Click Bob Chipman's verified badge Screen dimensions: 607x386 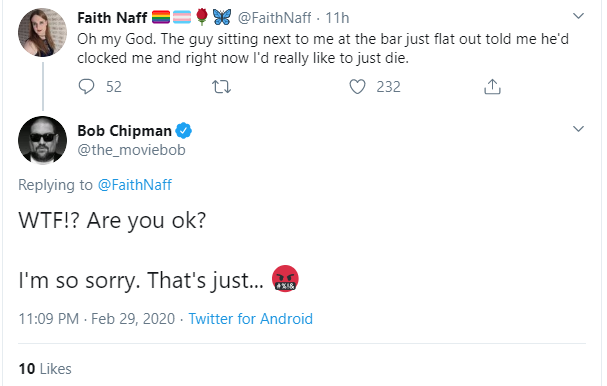point(183,131)
